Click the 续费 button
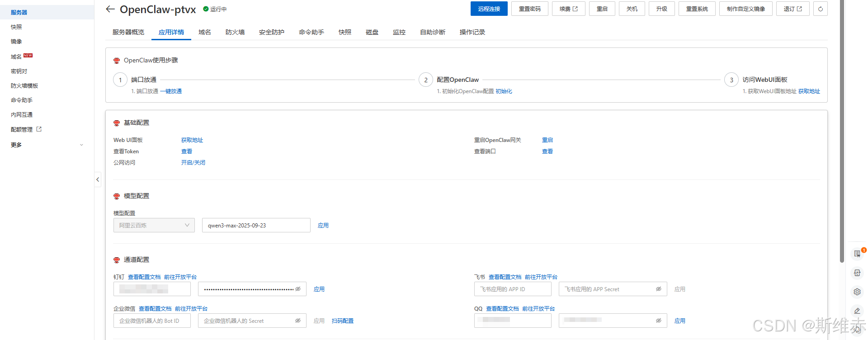This screenshot has width=868, height=340. point(569,9)
